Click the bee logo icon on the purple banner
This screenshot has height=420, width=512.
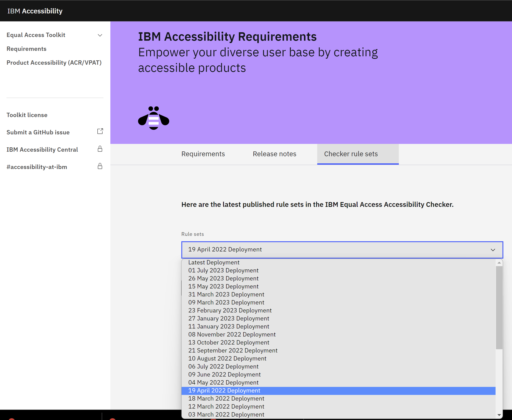153,118
